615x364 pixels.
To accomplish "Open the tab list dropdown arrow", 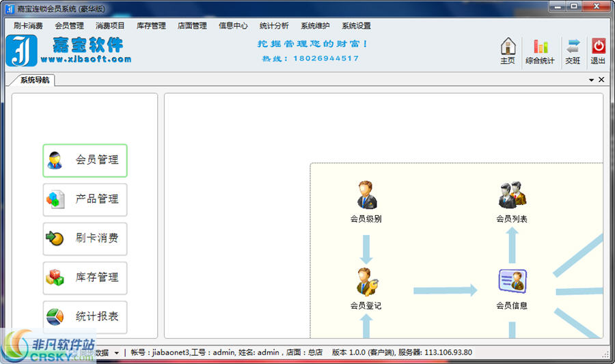I will click(591, 80).
